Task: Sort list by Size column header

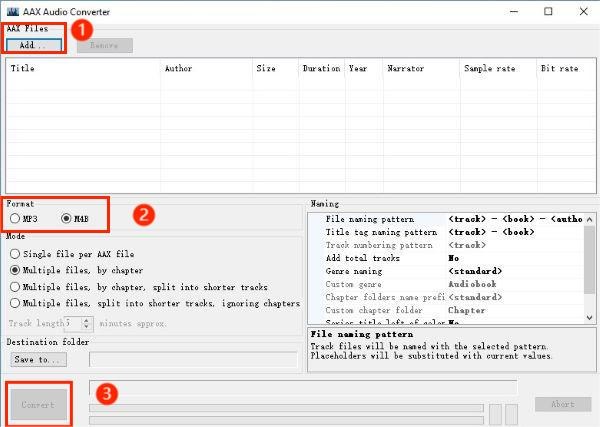Action: (276, 68)
